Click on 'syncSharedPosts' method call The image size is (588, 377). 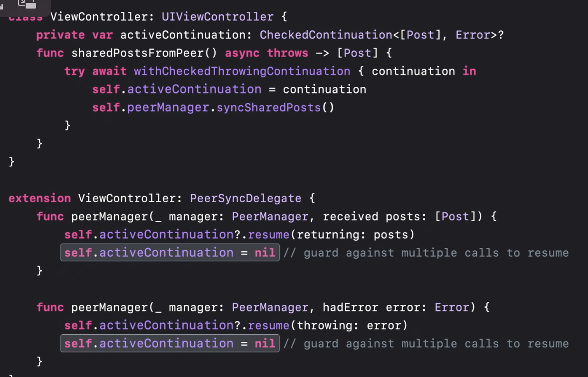pyautogui.click(x=269, y=107)
